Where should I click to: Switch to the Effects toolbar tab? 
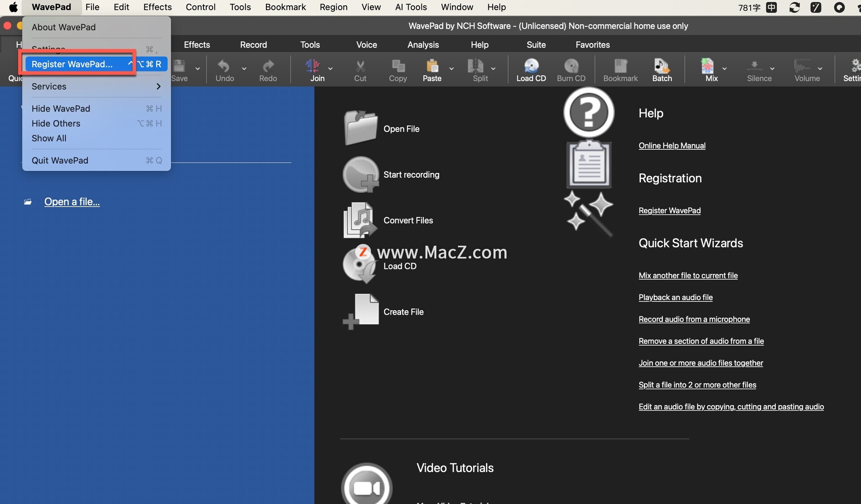pos(197,45)
